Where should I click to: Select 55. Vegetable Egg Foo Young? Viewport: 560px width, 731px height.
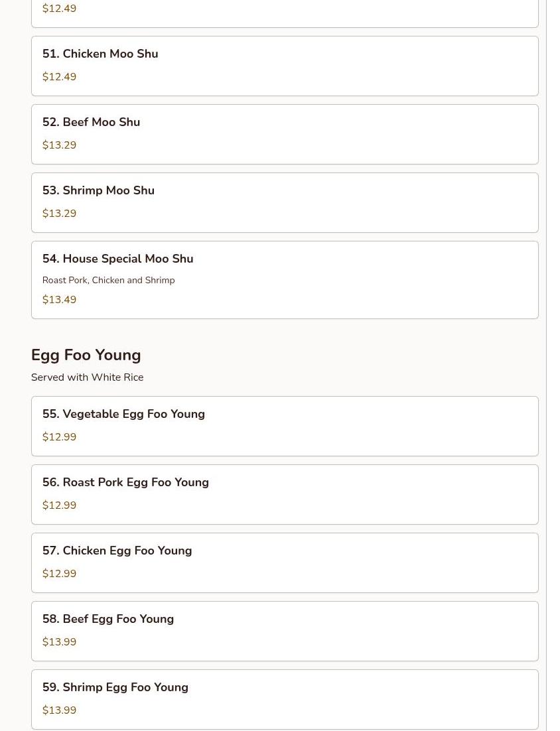pos(285,426)
